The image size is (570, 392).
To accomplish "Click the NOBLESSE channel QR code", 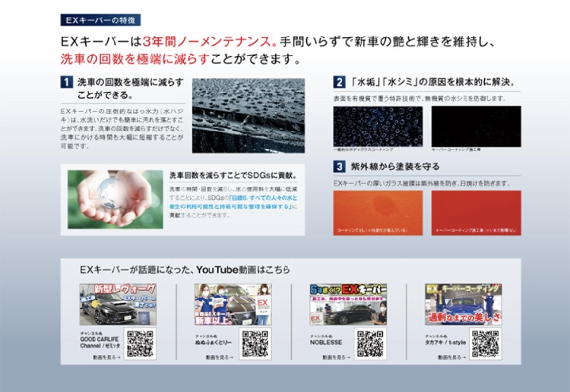I will 370,344.
